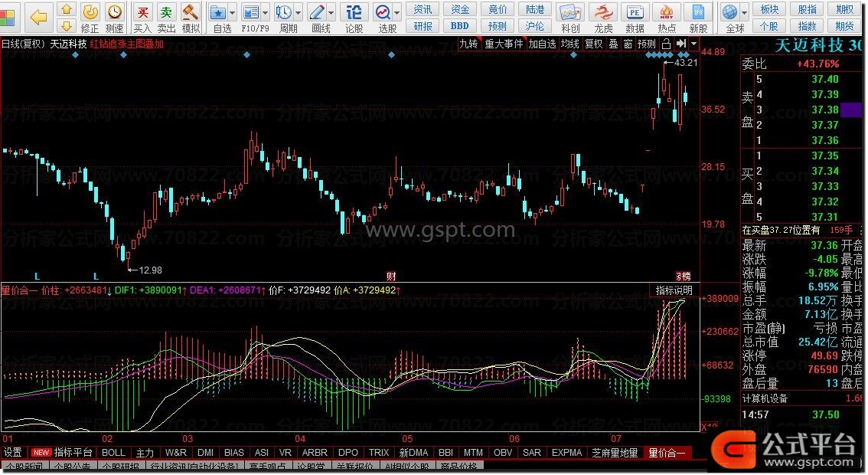
Task: Expand the 全球 dropdown arrow
Action: pos(745,12)
